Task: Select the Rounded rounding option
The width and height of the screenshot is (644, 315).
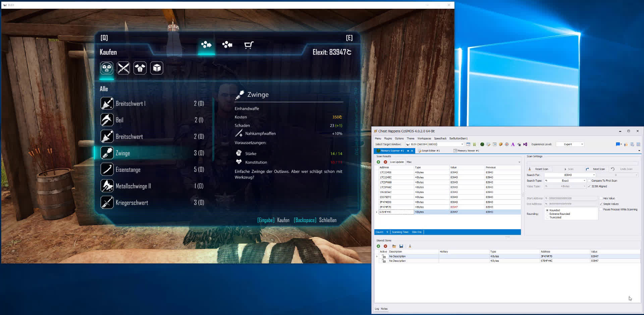Action: (x=553, y=210)
